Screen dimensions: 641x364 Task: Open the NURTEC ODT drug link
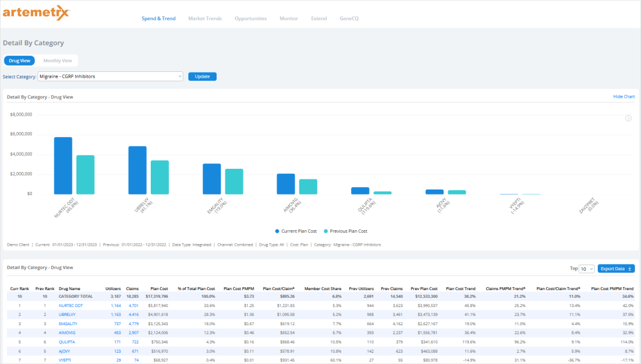[x=71, y=305]
